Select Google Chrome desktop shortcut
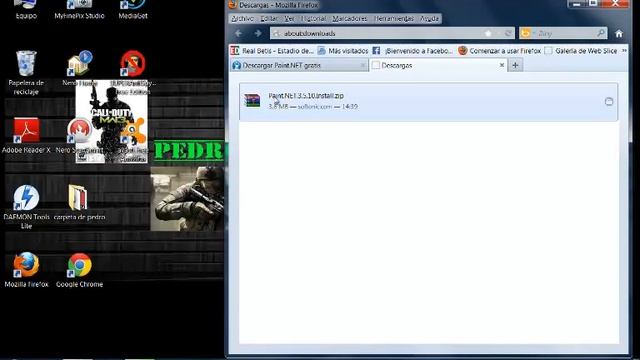 point(80,270)
